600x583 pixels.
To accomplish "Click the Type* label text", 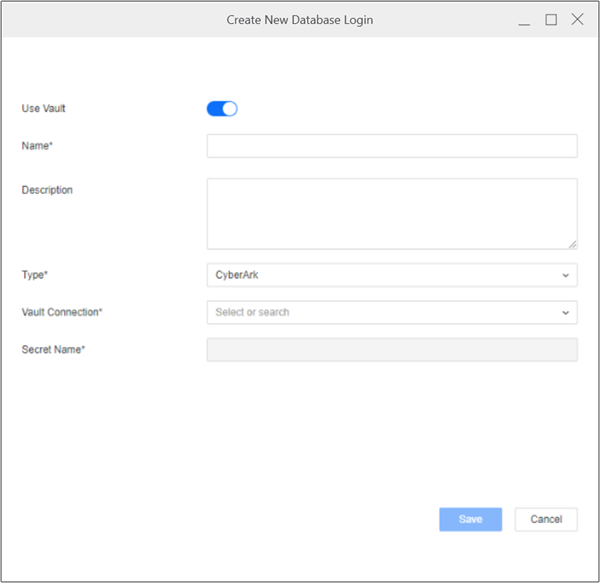I will pos(35,275).
